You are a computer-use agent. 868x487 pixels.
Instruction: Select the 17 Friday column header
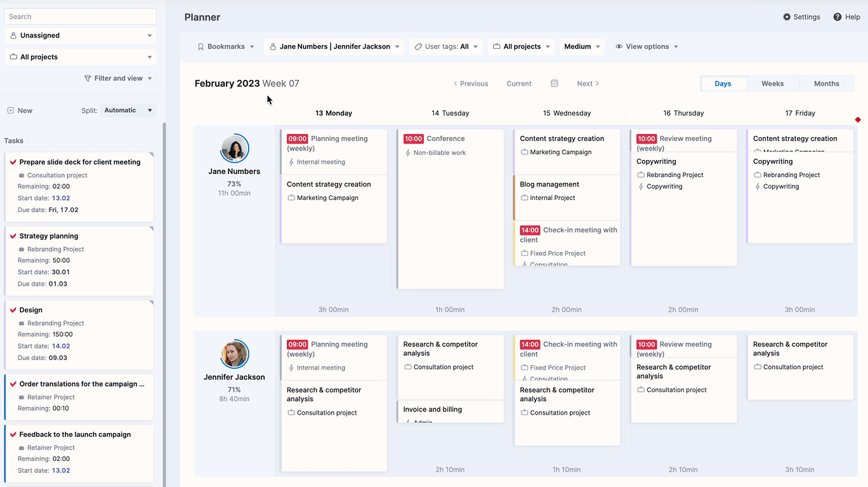pyautogui.click(x=800, y=113)
